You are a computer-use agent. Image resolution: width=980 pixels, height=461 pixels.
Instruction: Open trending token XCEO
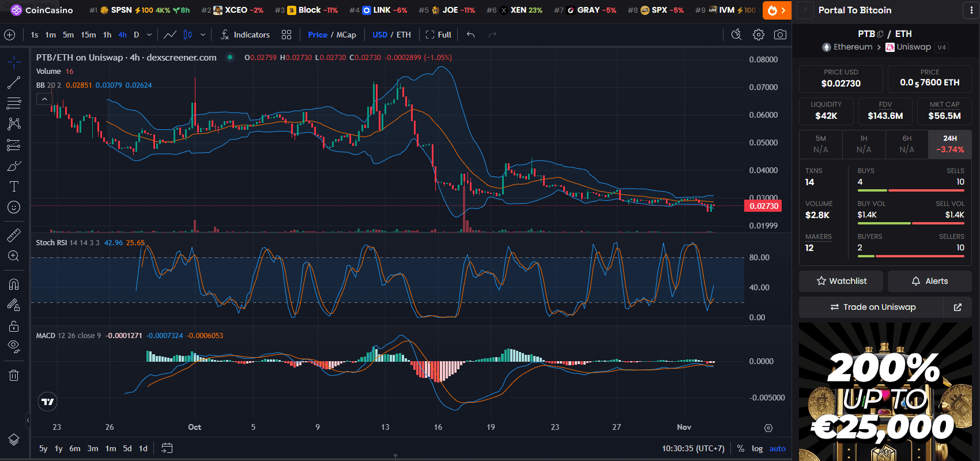(x=232, y=10)
